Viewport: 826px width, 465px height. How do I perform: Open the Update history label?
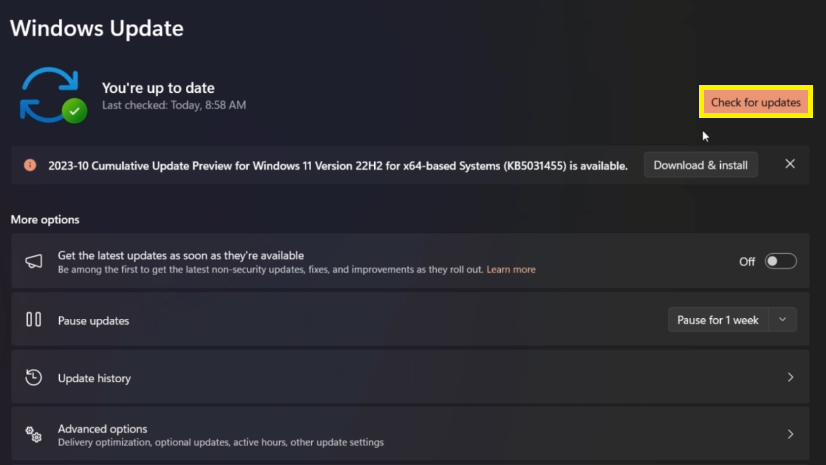(x=94, y=379)
